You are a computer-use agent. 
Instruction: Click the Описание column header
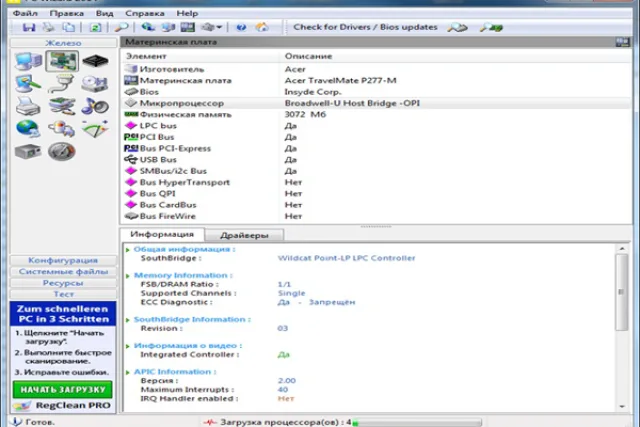[x=456, y=56]
